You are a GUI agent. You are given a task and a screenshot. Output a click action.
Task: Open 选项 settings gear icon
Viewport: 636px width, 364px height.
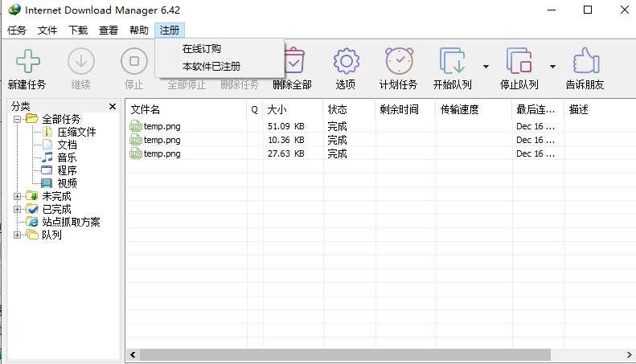346,62
